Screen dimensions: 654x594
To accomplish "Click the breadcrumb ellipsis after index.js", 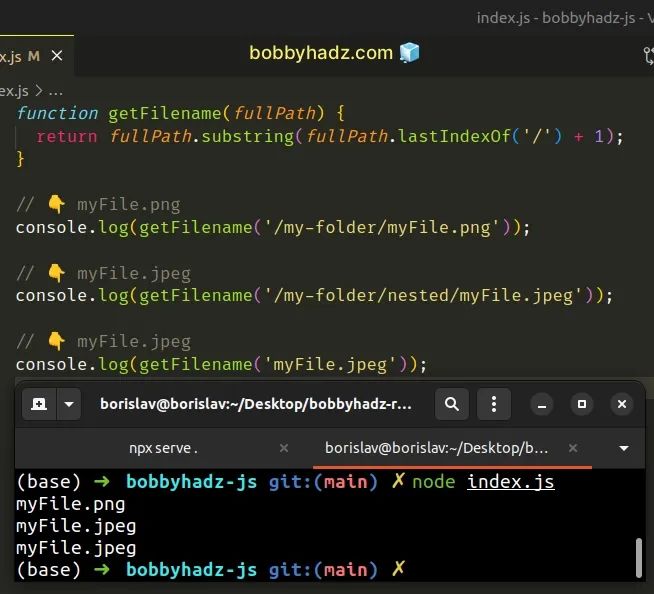I will click(x=55, y=91).
